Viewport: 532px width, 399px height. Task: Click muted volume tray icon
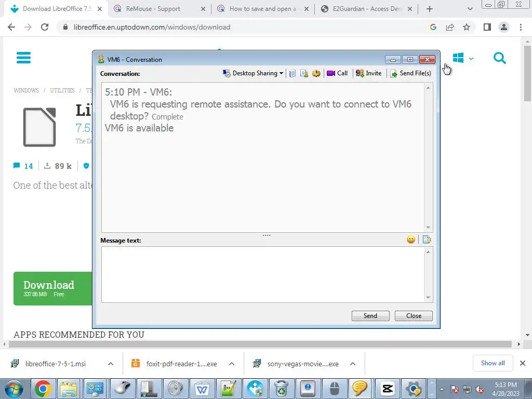480,390
